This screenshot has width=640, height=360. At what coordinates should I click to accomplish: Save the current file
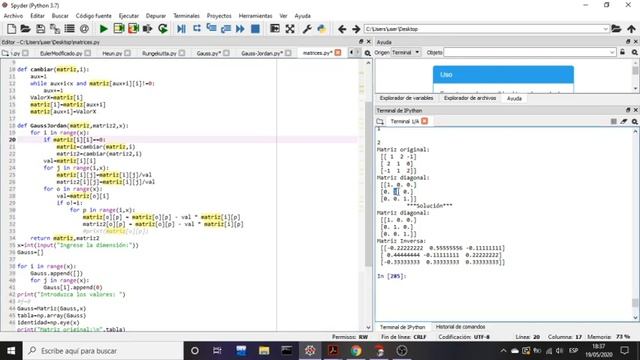(x=40, y=29)
